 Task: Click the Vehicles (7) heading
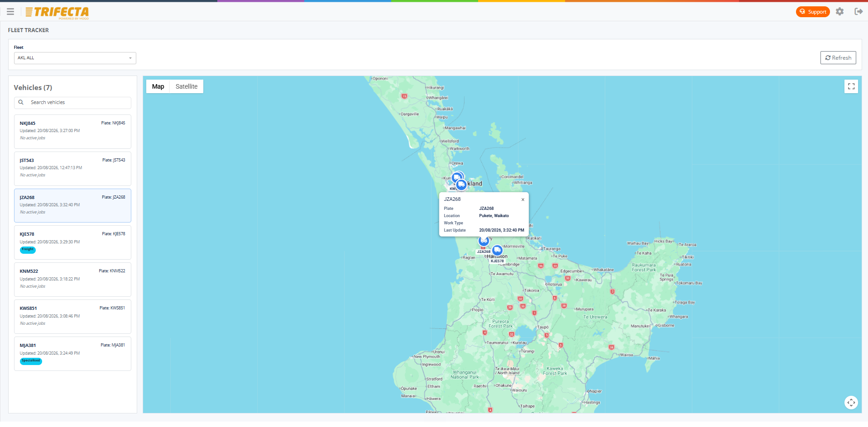point(33,88)
